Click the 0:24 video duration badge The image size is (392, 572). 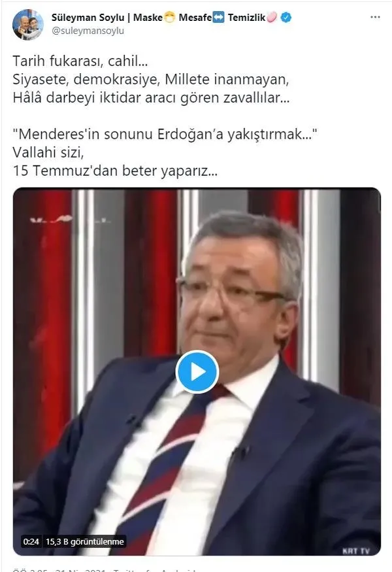click(31, 542)
